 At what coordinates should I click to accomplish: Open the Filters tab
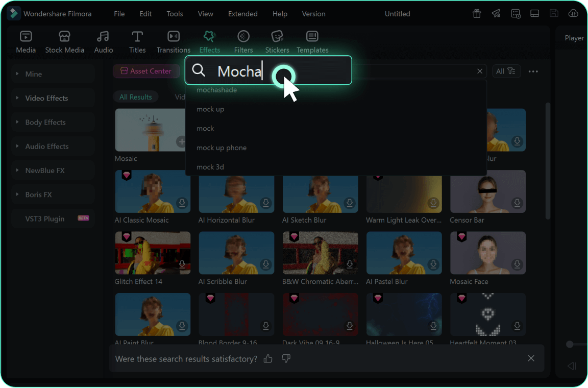click(243, 42)
